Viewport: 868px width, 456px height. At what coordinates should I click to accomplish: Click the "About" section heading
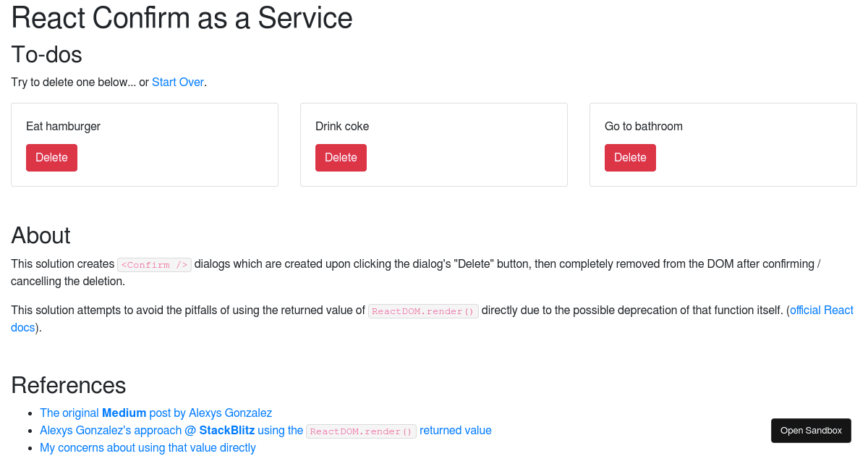tap(40, 235)
